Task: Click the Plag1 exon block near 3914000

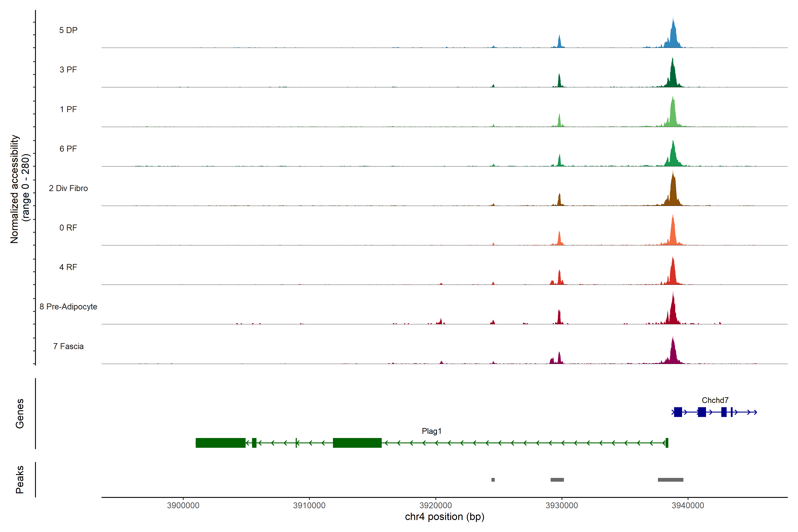Action: tap(357, 443)
